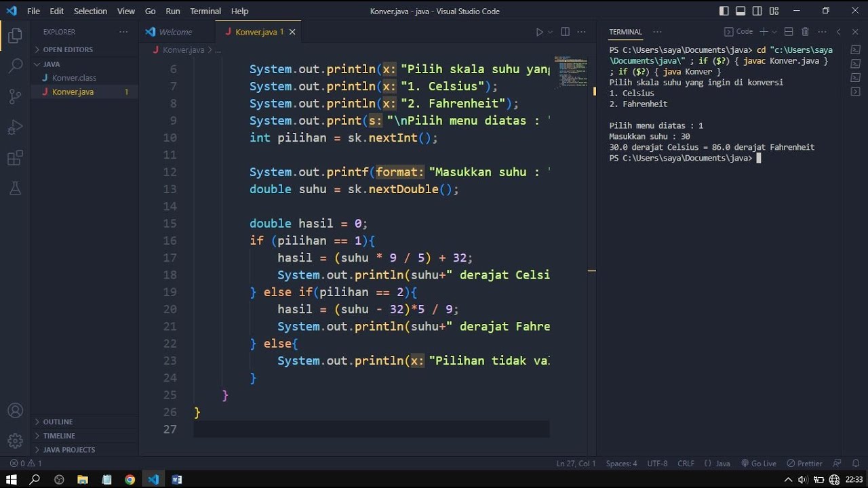Open the Go menu
This screenshot has height=488, width=868.
(151, 11)
